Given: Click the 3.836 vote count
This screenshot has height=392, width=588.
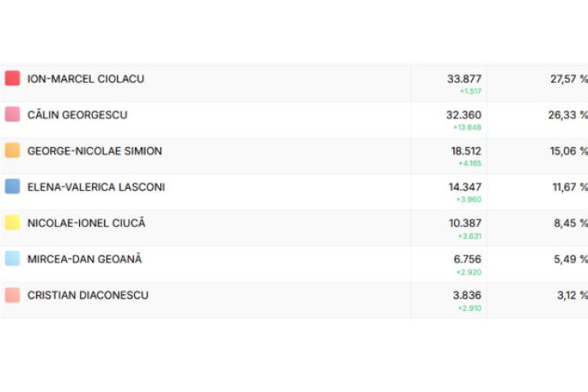Looking at the screenshot, I should coord(467,296).
